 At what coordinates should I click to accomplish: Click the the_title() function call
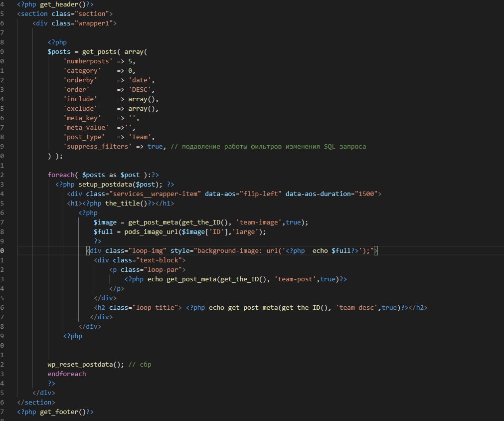pyautogui.click(x=126, y=203)
